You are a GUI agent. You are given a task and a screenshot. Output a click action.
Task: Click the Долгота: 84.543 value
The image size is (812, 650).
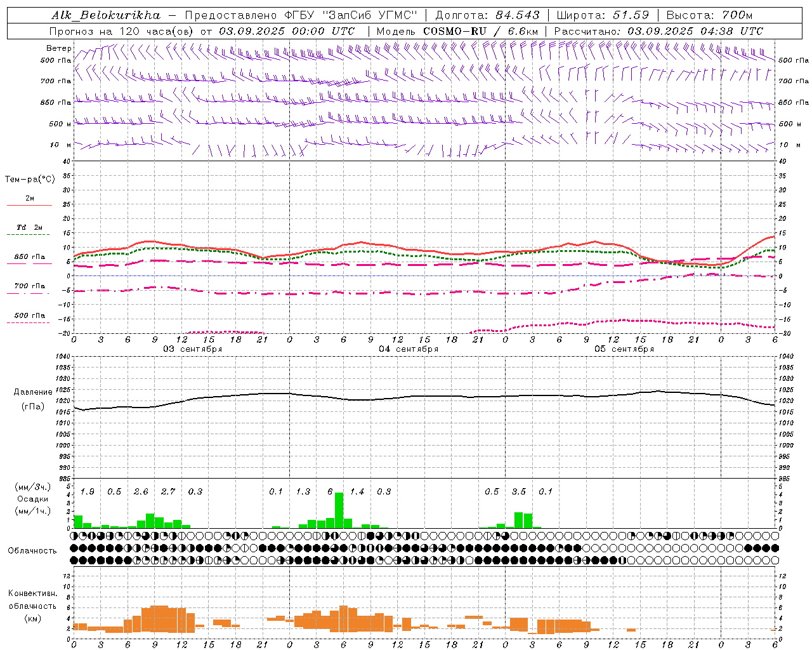(x=488, y=15)
